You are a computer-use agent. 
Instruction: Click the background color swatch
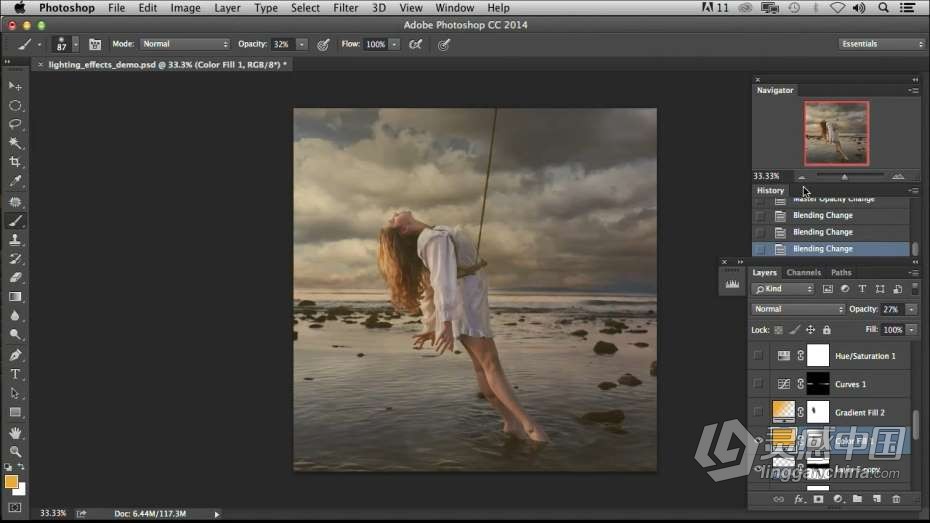click(21, 490)
